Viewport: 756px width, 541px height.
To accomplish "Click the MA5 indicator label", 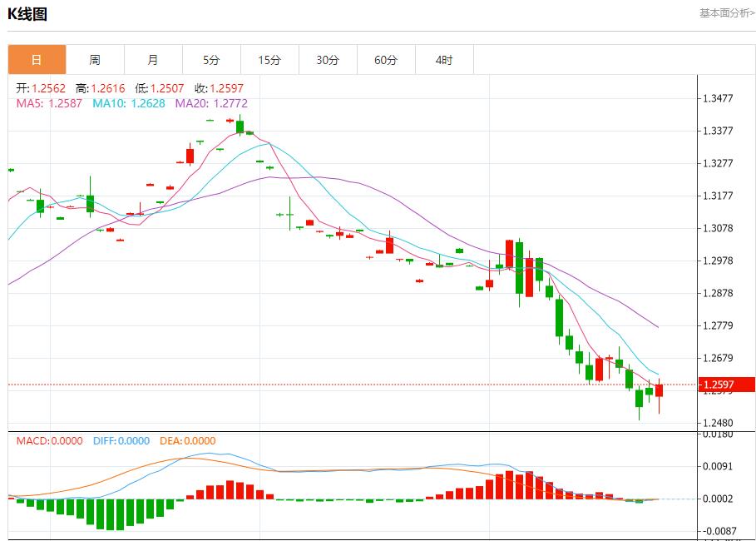I will [49, 103].
